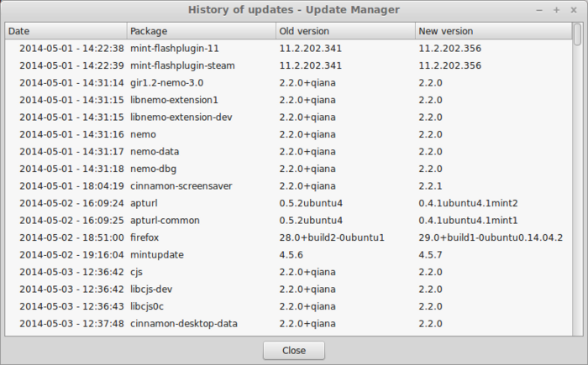Sort by the Package column header
Screen dimensions: 588x365
point(200,31)
